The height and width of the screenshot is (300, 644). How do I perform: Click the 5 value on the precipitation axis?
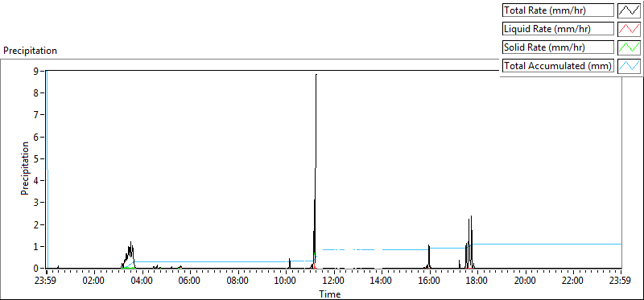tap(36, 158)
